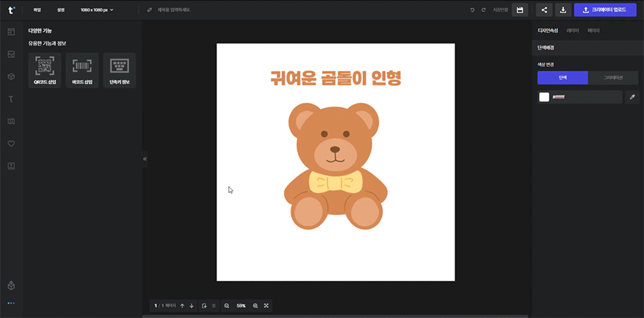Open the keyboard shortcut info tile
644x318 pixels.
[119, 70]
